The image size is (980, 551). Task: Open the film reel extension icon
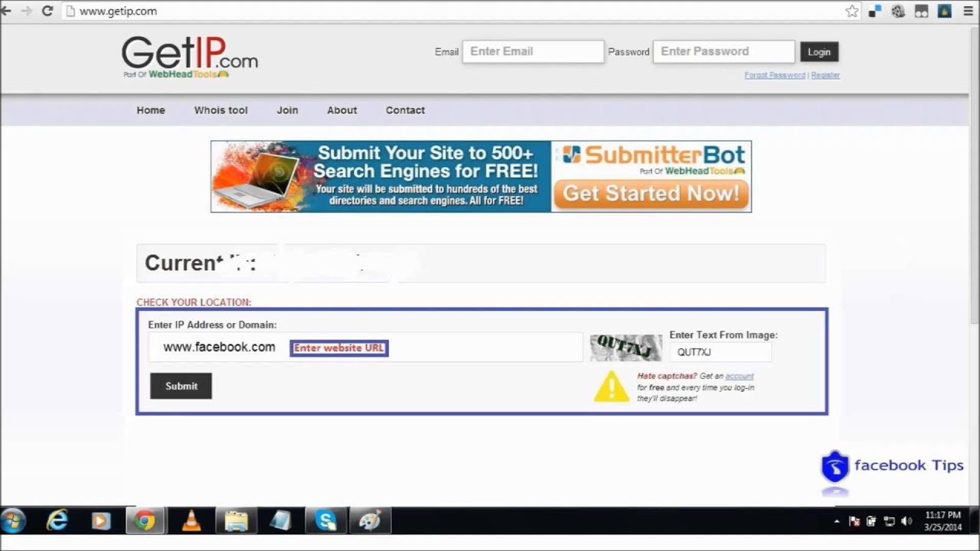tap(899, 11)
